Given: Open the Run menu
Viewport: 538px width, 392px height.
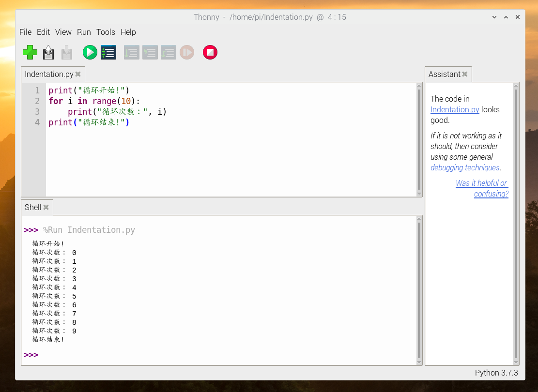Looking at the screenshot, I should click(x=84, y=32).
